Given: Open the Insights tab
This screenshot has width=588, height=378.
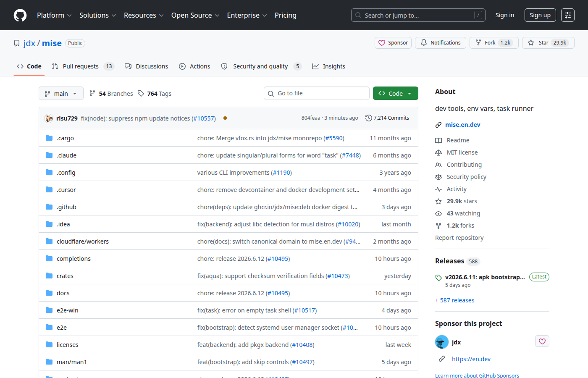Looking at the screenshot, I should click(328, 66).
